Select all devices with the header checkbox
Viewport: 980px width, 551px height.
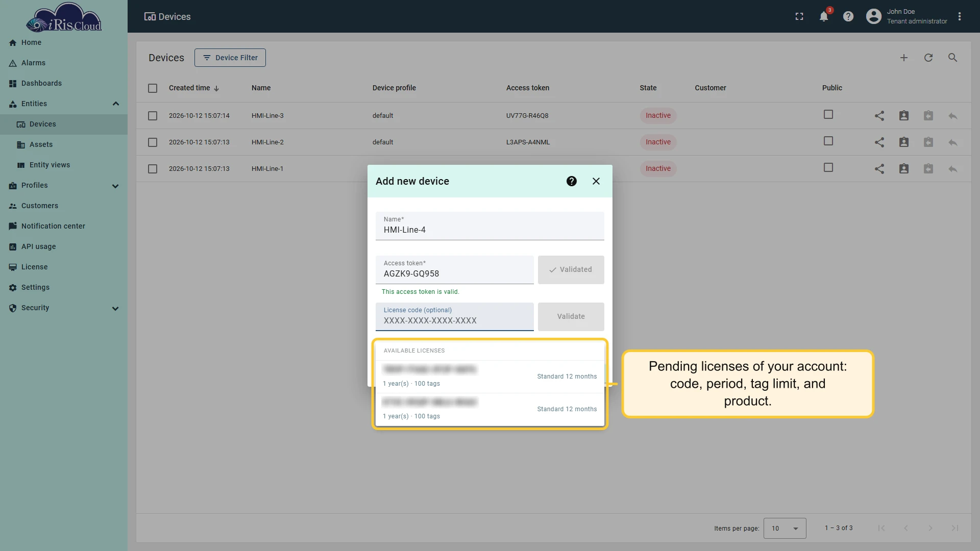coord(153,88)
